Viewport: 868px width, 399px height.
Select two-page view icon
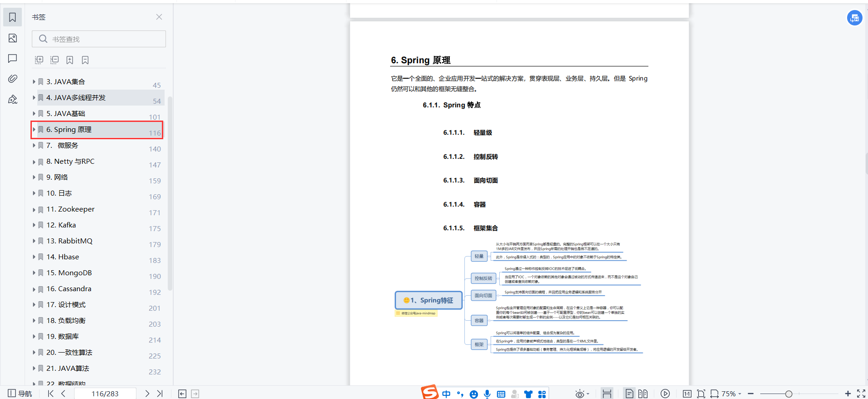coord(643,394)
